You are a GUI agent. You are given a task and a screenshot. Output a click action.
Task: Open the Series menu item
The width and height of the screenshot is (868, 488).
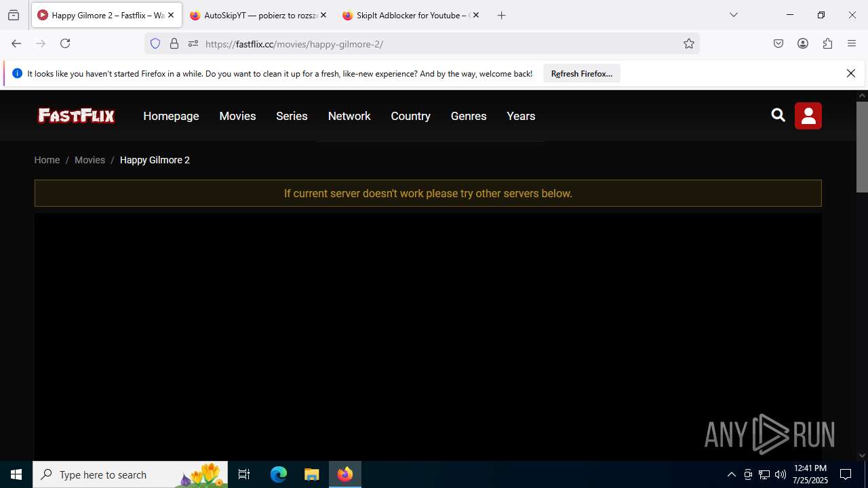point(292,116)
